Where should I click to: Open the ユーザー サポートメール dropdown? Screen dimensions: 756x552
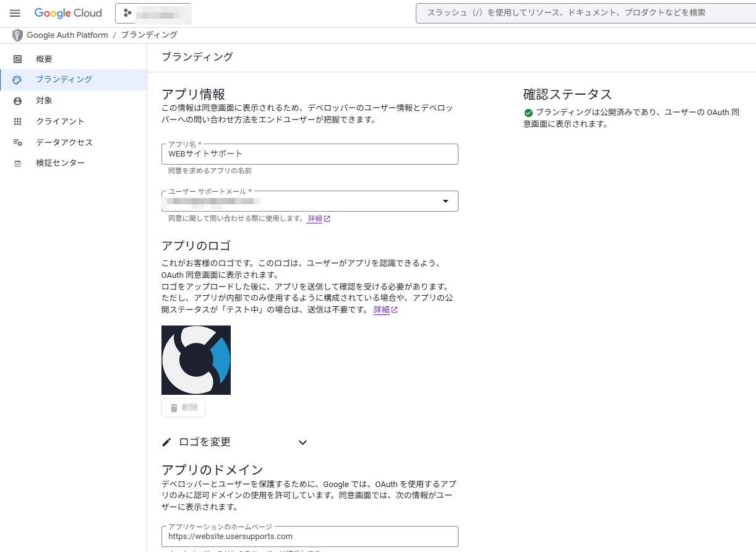310,201
